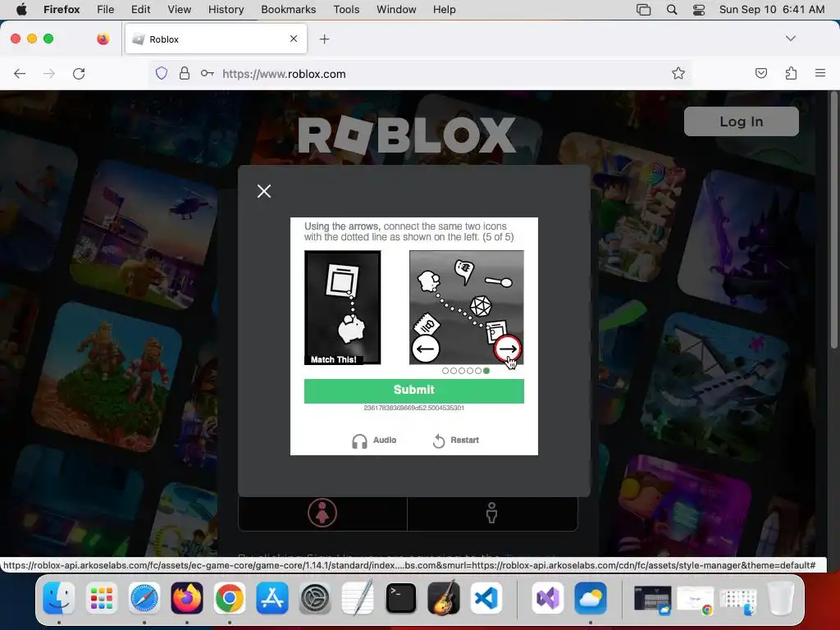Open TextEdit from the Dock
840x630 pixels.
[x=358, y=598]
